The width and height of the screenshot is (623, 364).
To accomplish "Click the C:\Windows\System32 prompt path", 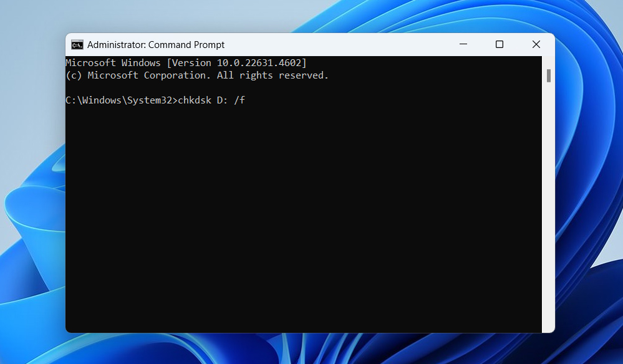I will pyautogui.click(x=118, y=100).
